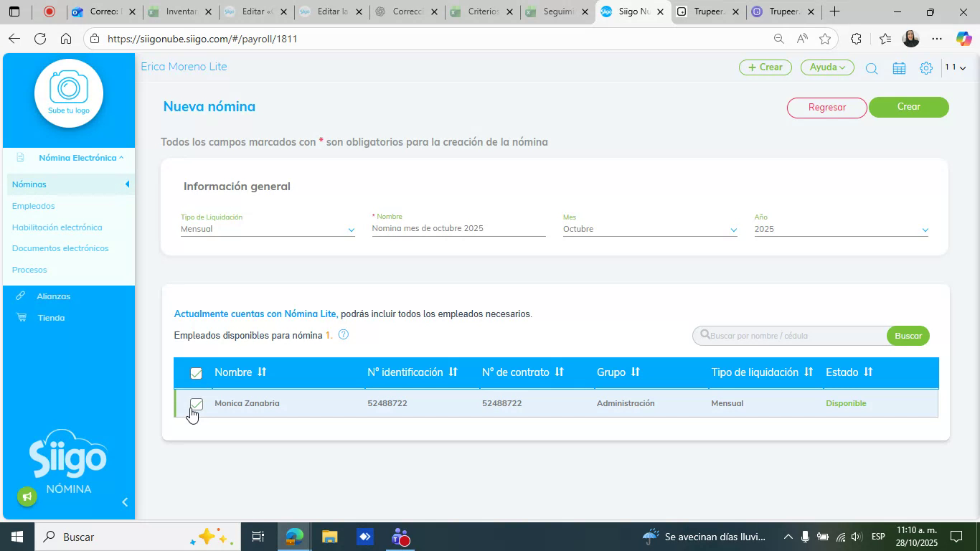Viewport: 980px width, 551px height.
Task: Click the weather widget in taskbar
Action: [705, 537]
